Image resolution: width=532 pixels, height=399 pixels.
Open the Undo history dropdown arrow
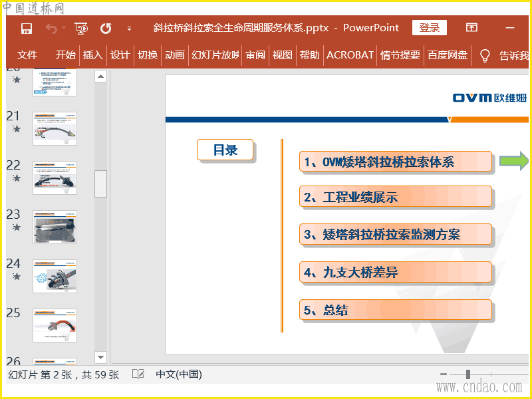click(x=64, y=28)
